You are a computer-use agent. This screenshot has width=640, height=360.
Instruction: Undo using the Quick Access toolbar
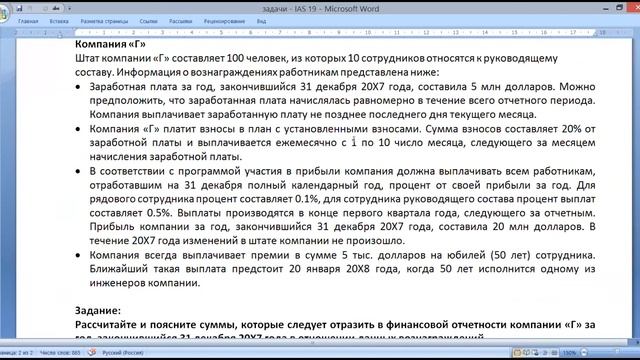tap(31, 8)
